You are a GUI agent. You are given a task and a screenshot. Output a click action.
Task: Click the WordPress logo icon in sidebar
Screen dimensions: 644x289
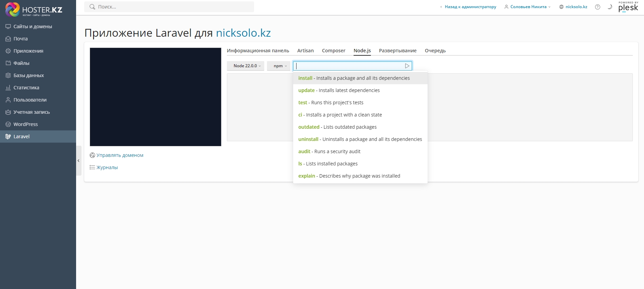click(x=8, y=124)
